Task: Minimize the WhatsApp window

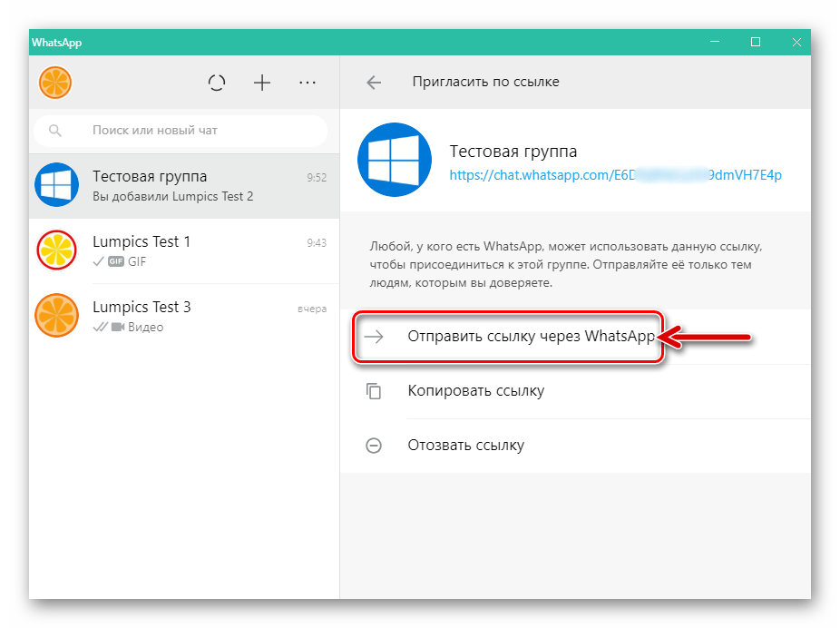Action: click(715, 42)
